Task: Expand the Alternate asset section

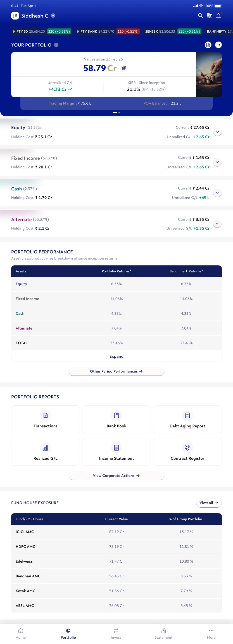Action: click(217, 224)
